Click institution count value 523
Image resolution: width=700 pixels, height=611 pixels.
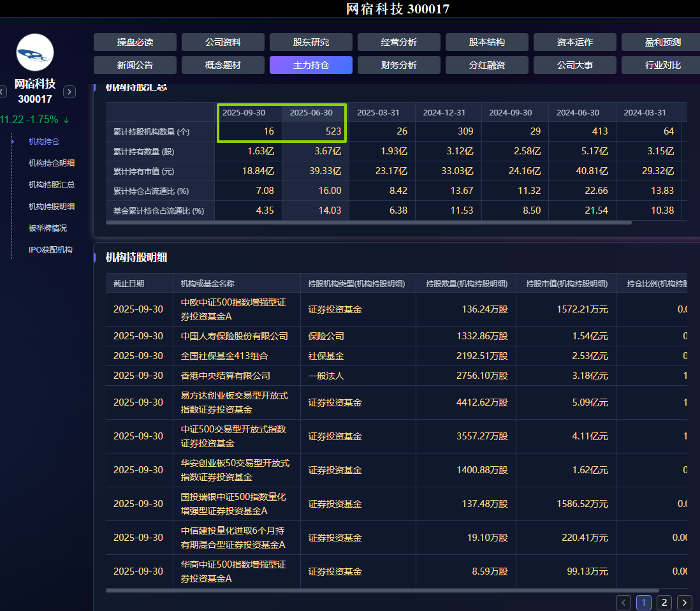click(333, 131)
